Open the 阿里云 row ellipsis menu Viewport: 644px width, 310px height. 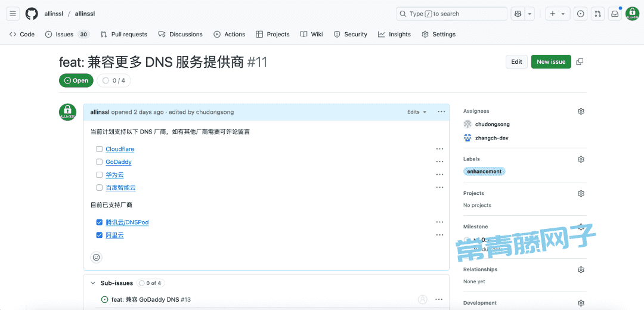point(439,235)
